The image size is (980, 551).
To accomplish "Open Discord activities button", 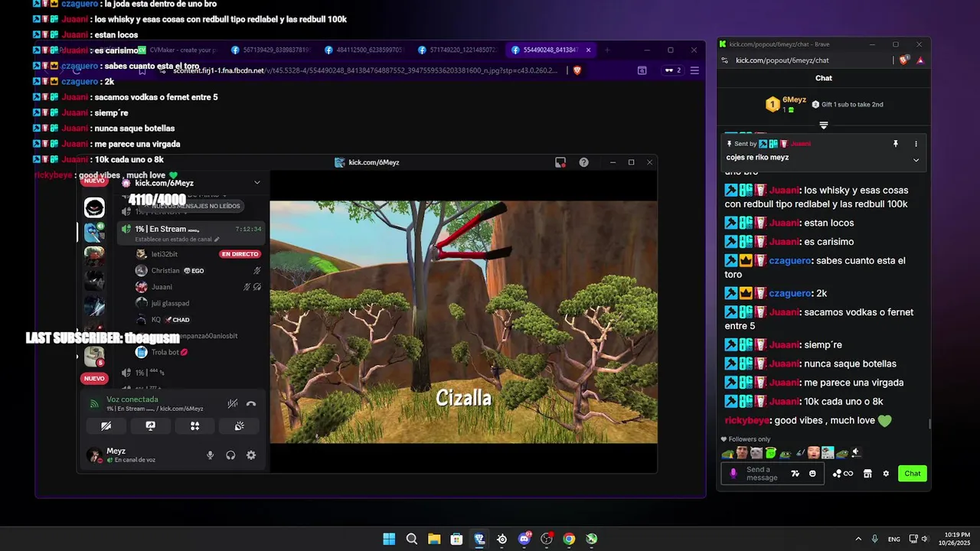I will pos(194,426).
